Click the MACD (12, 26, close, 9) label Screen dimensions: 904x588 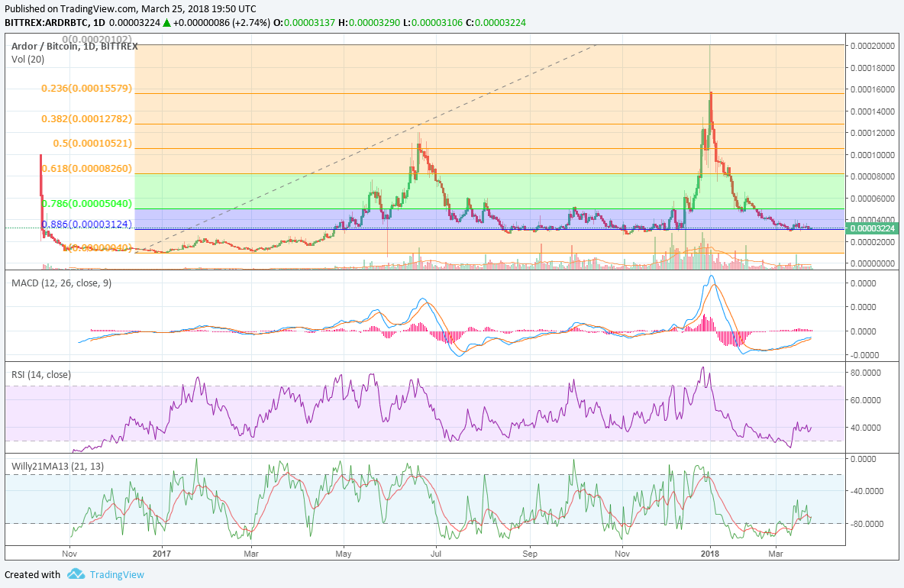pyautogui.click(x=62, y=283)
